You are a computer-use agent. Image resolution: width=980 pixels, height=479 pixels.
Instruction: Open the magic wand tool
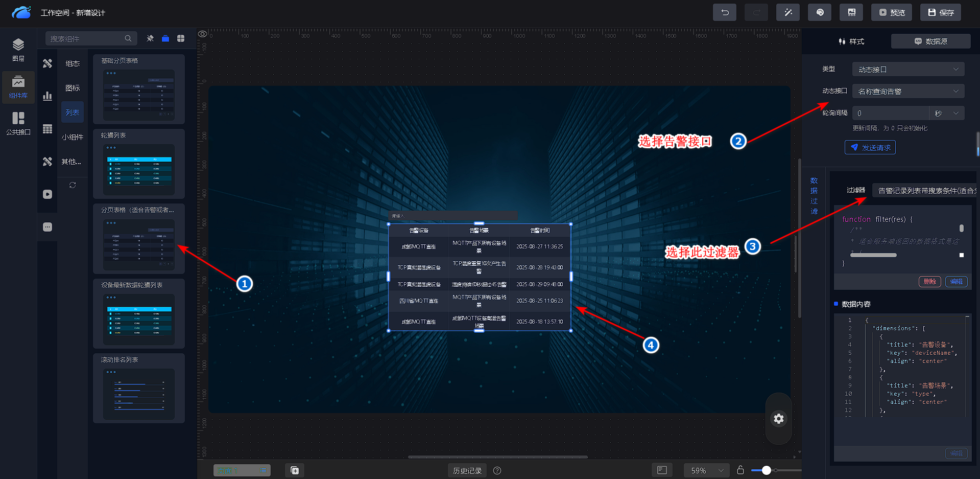point(787,13)
